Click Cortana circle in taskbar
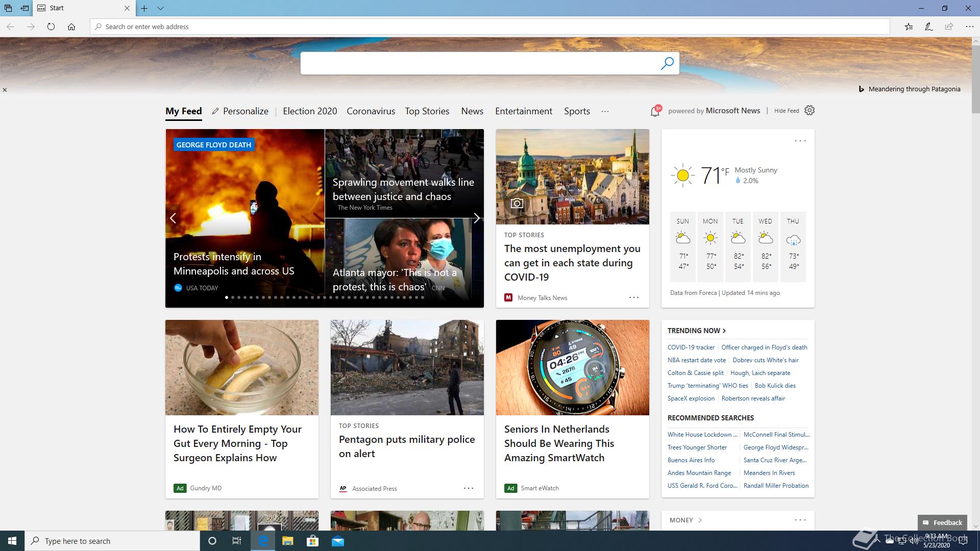 212,541
